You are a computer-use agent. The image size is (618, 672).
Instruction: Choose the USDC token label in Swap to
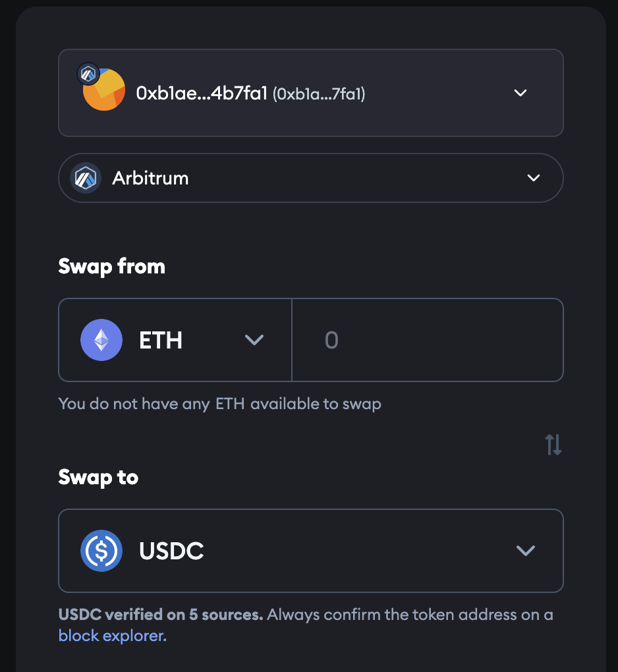click(x=171, y=551)
